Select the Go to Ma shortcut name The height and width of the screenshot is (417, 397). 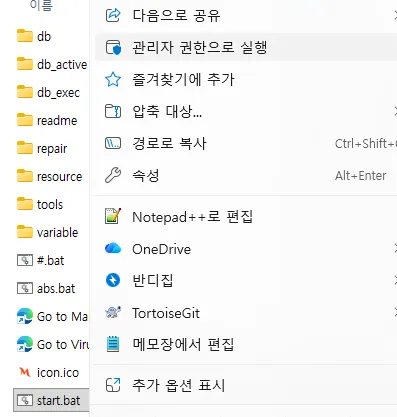pyautogui.click(x=62, y=316)
